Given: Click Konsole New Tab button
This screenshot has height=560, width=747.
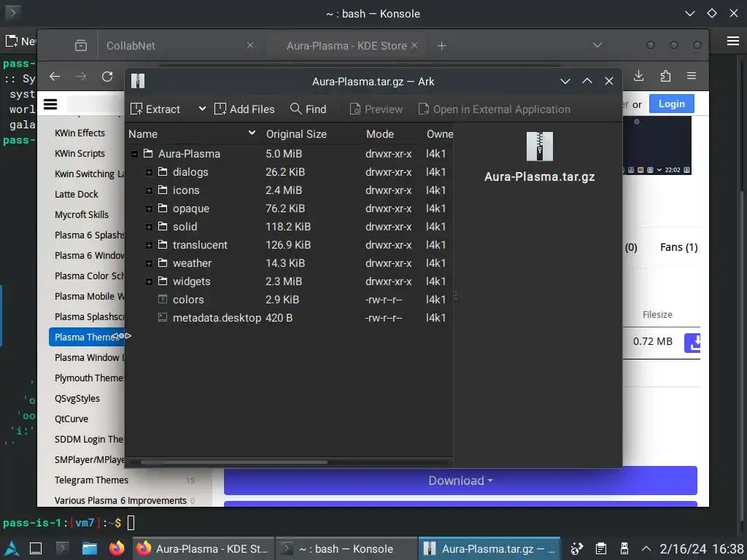Looking at the screenshot, I should pyautogui.click(x=20, y=42).
